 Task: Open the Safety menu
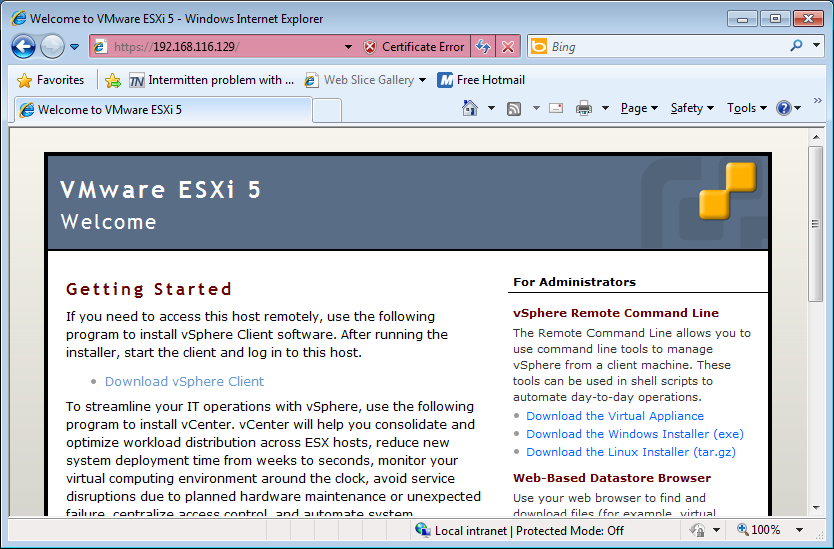[x=691, y=108]
